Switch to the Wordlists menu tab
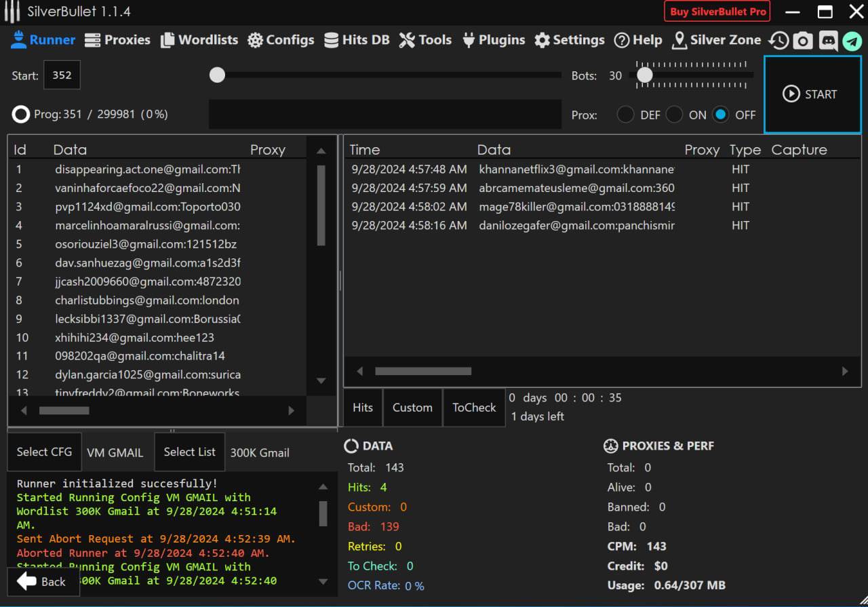Image resolution: width=868 pixels, height=607 pixels. tap(199, 40)
